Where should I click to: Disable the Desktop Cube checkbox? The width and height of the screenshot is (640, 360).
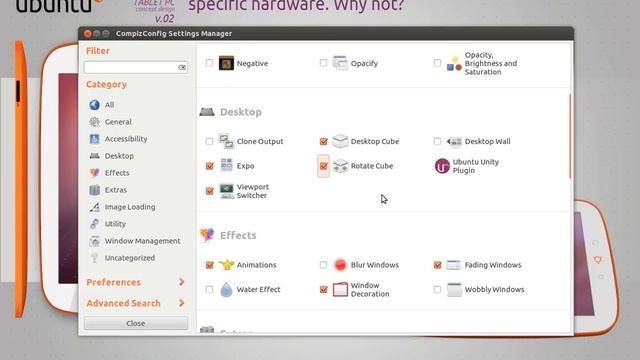click(323, 141)
